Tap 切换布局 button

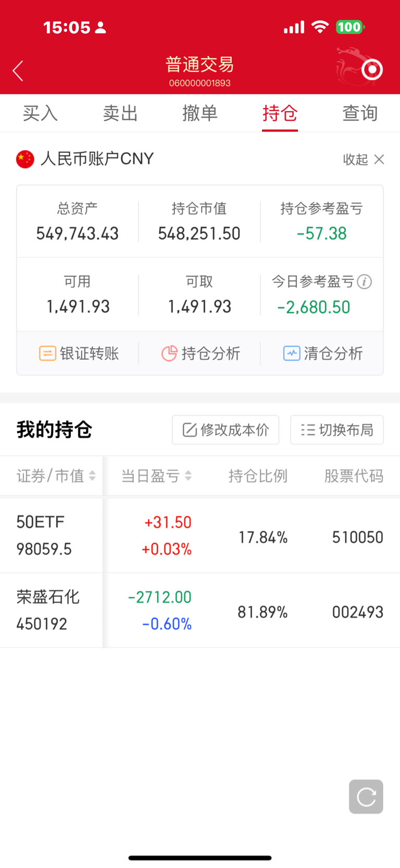pos(337,430)
